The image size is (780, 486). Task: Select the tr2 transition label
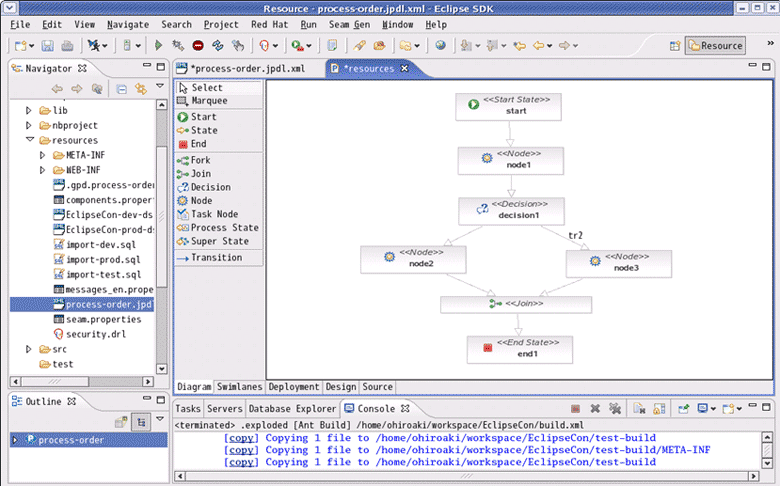point(576,235)
